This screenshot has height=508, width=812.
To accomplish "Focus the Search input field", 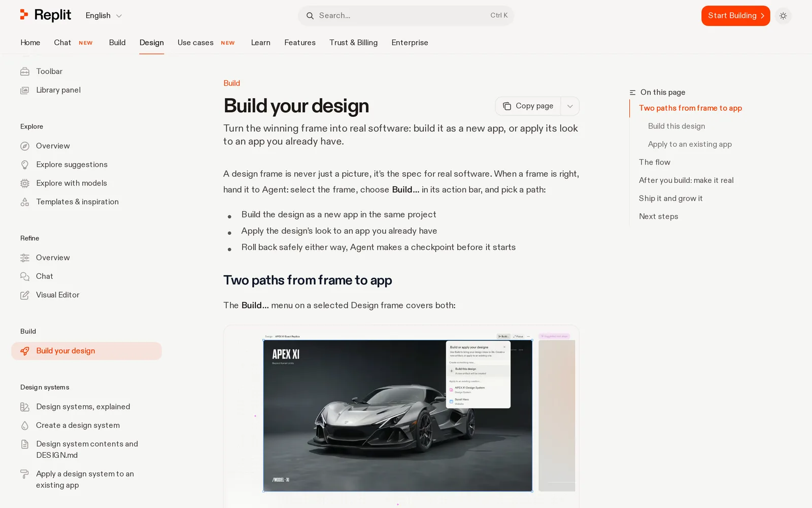I will [x=405, y=16].
